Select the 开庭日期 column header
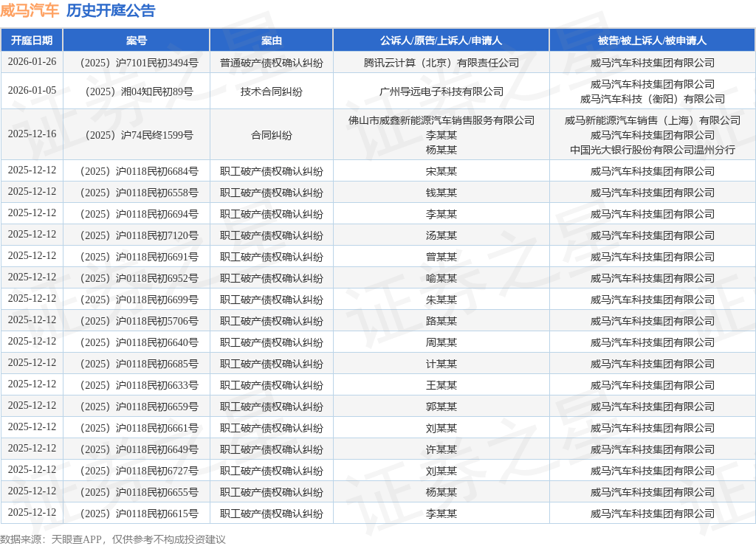756x546 pixels. point(32,41)
